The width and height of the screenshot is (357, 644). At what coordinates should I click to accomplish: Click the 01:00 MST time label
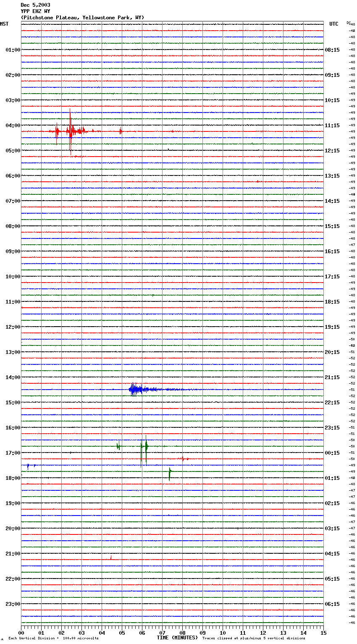(13, 50)
